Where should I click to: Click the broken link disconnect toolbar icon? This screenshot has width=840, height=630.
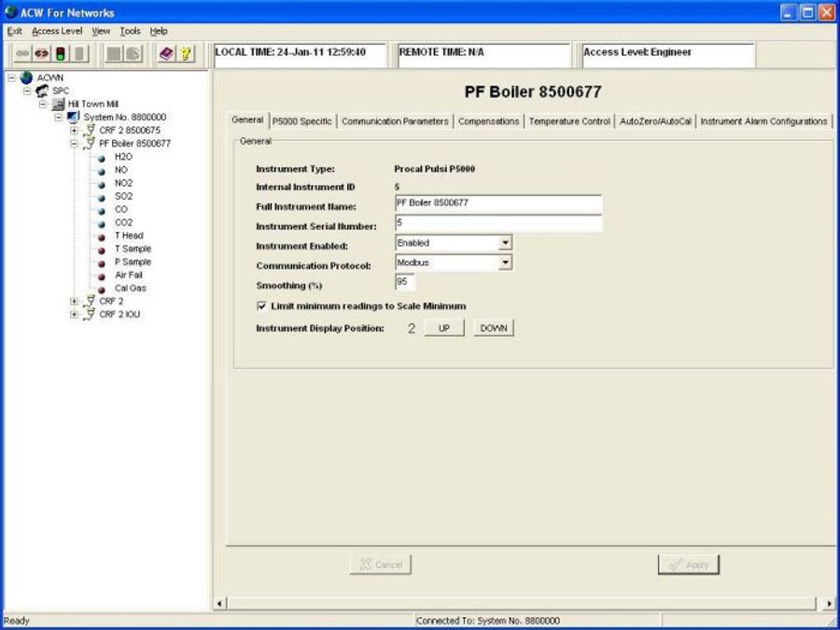(40, 53)
